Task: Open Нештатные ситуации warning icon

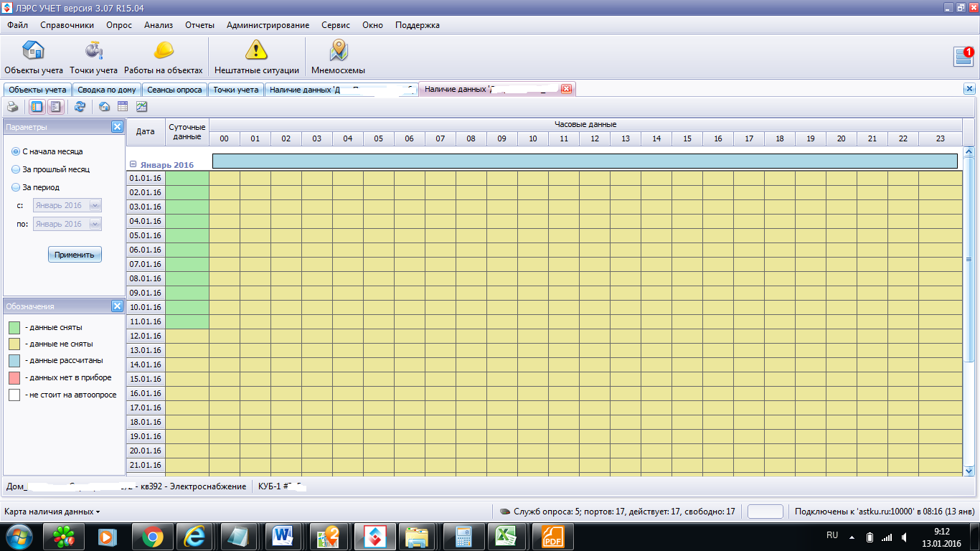Action: pyautogui.click(x=256, y=57)
